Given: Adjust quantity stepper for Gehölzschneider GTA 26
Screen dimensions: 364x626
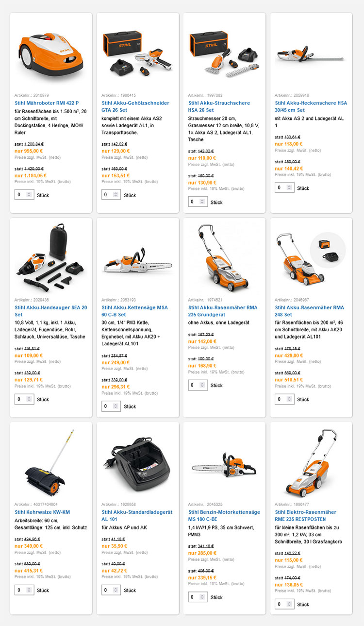Looking at the screenshot, I should tap(116, 195).
